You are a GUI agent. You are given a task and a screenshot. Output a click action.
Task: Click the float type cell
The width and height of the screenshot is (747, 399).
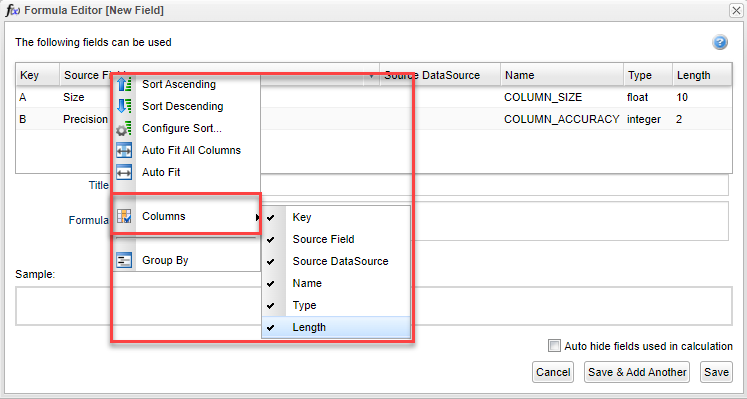[637, 97]
